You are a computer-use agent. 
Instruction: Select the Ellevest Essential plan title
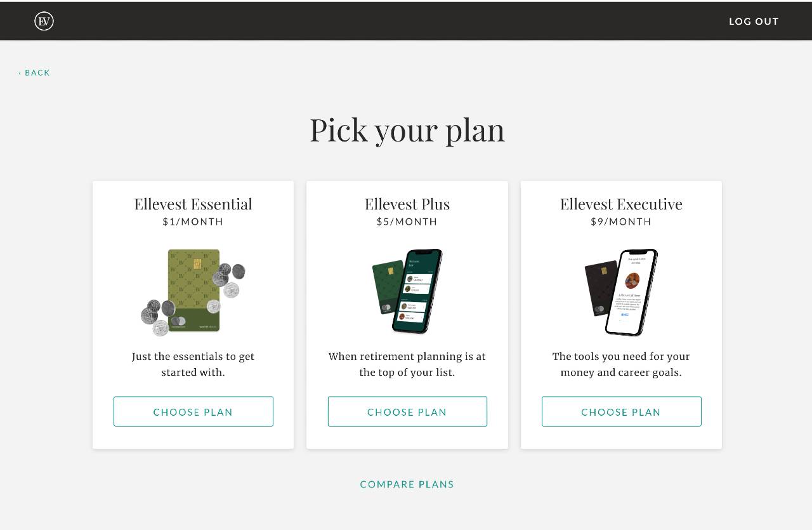(193, 204)
